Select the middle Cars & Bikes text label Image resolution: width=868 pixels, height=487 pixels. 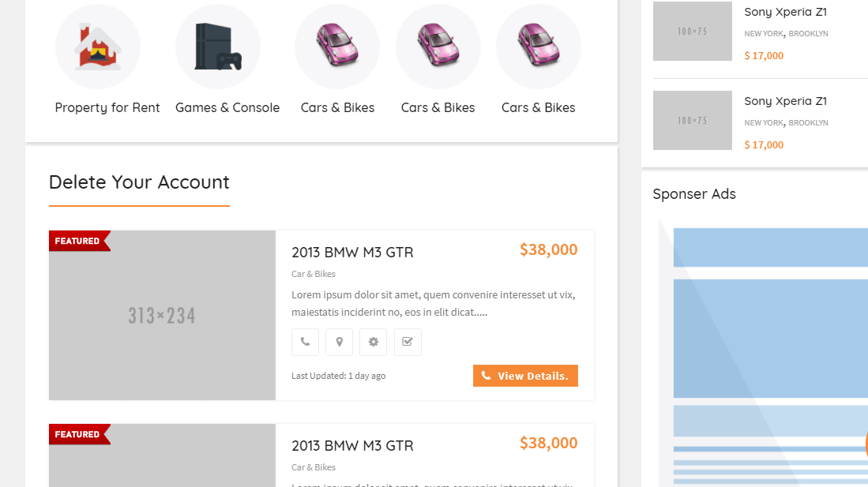(438, 107)
